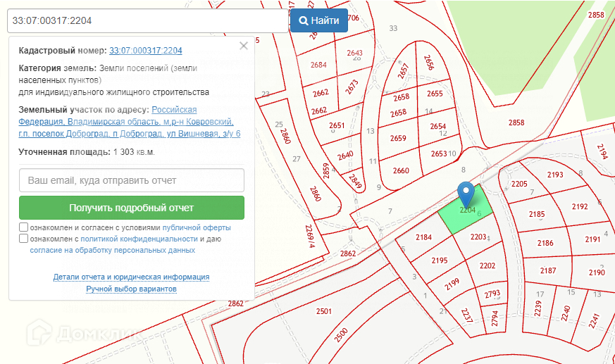Image resolution: width=615 pixels, height=364 pixels.
Task: Open the публичной оферты link
Action: (196, 228)
